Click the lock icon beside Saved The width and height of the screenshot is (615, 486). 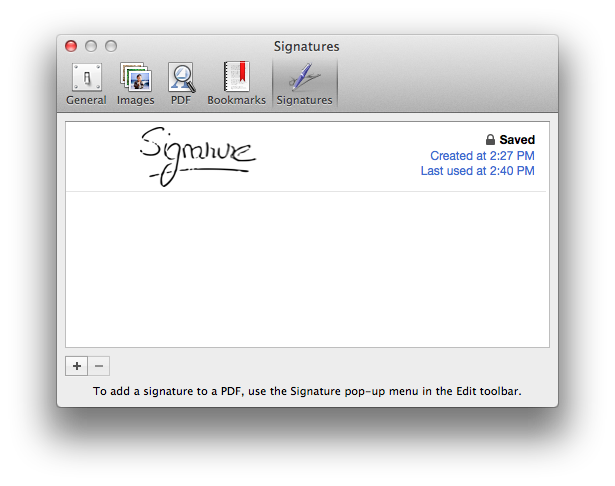coord(490,140)
